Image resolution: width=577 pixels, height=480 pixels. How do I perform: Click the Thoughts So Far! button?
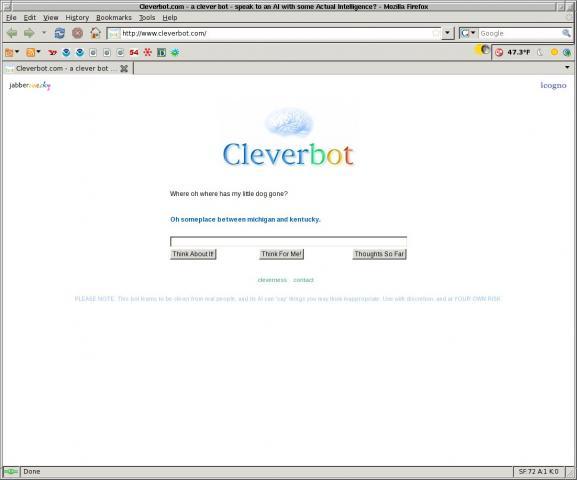click(x=379, y=254)
